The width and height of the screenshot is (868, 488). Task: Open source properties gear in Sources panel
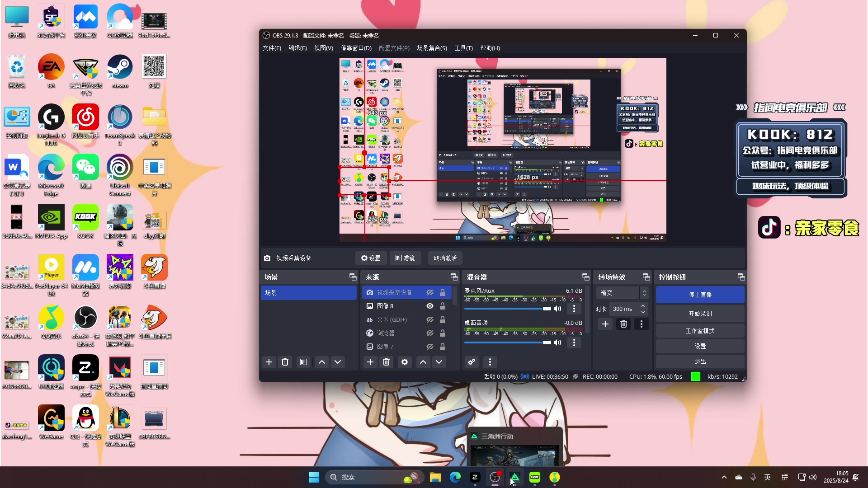(405, 362)
